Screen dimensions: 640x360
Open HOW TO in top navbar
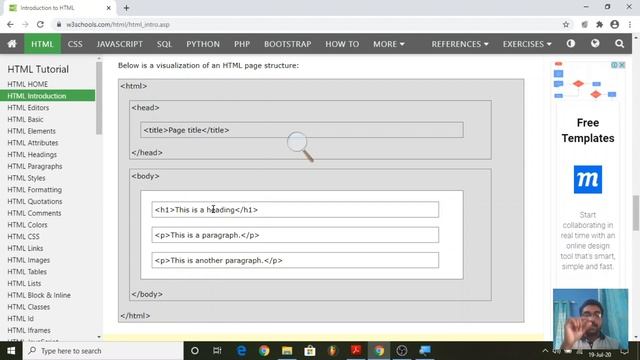point(342,44)
